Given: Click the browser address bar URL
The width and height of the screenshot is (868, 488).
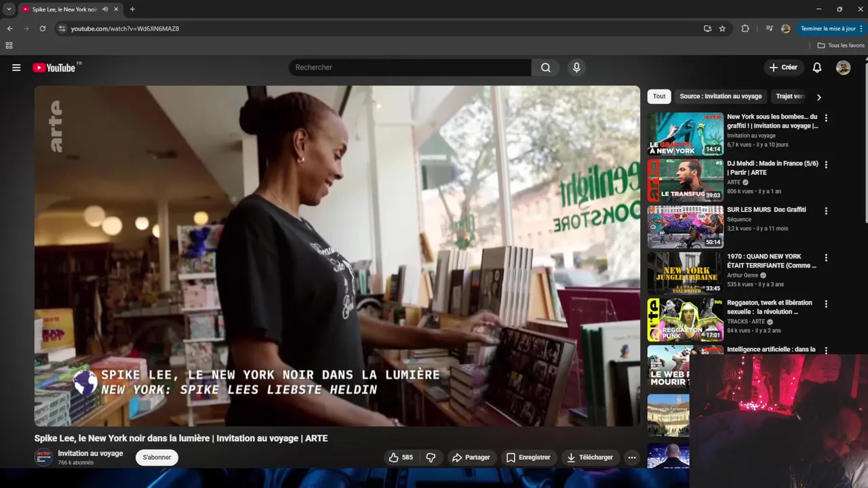Looking at the screenshot, I should click(x=125, y=28).
